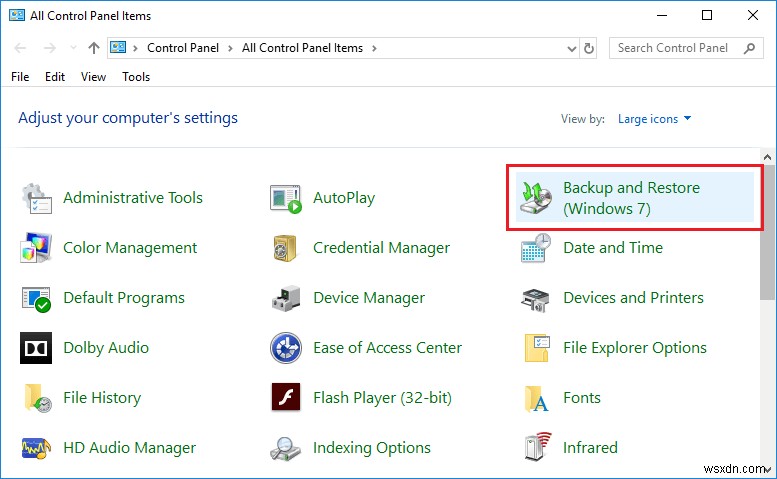This screenshot has height=479, width=777.
Task: Click the Flash Player (32-bit) icon
Action: (286, 398)
